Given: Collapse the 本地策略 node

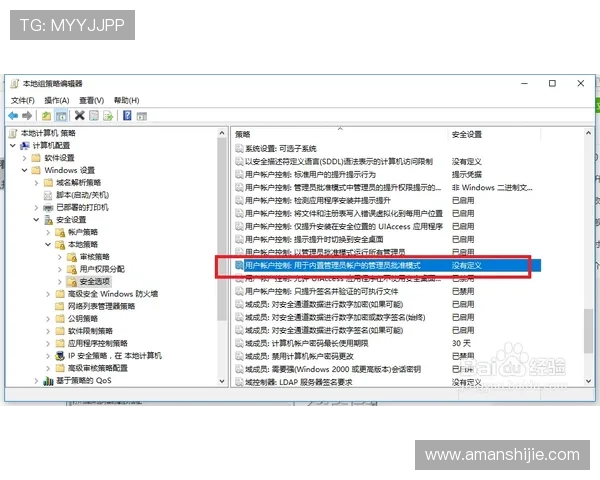Looking at the screenshot, I should [x=48, y=244].
